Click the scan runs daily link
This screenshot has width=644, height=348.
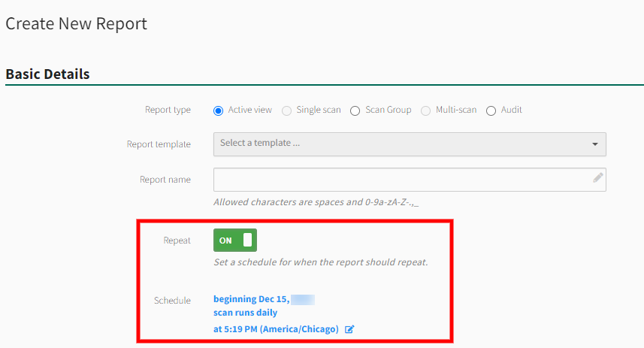pos(245,313)
